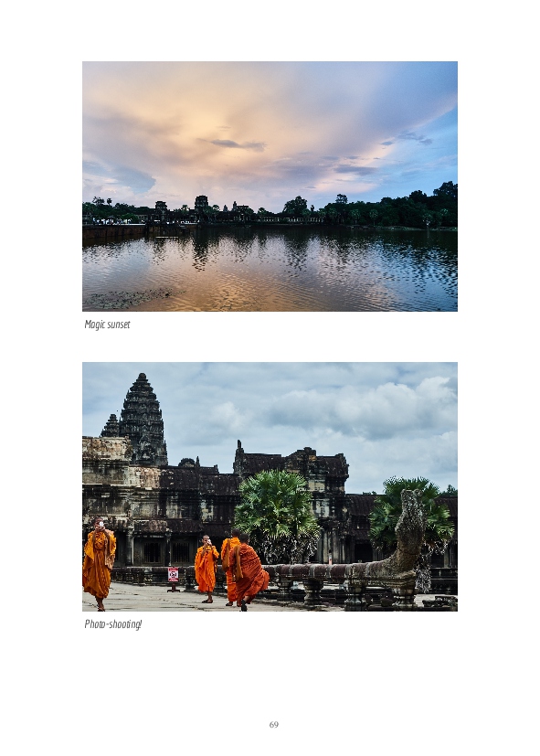Select the "Photo-shooting!" caption text

coord(112,623)
